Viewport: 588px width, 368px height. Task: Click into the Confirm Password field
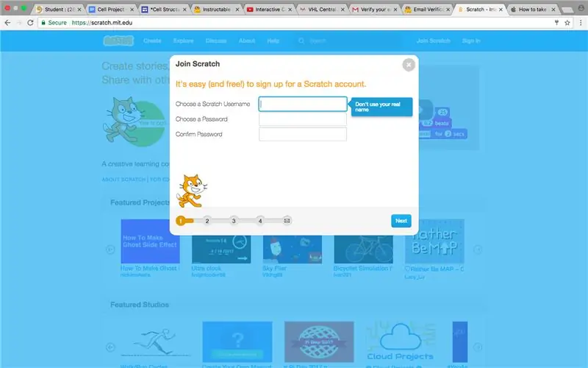point(303,134)
